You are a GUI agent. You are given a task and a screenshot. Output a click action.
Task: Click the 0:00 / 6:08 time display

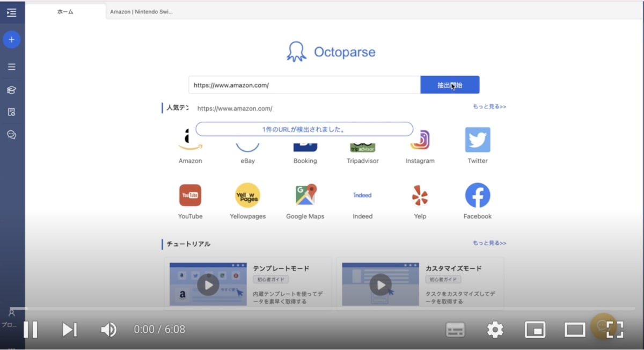coord(159,330)
